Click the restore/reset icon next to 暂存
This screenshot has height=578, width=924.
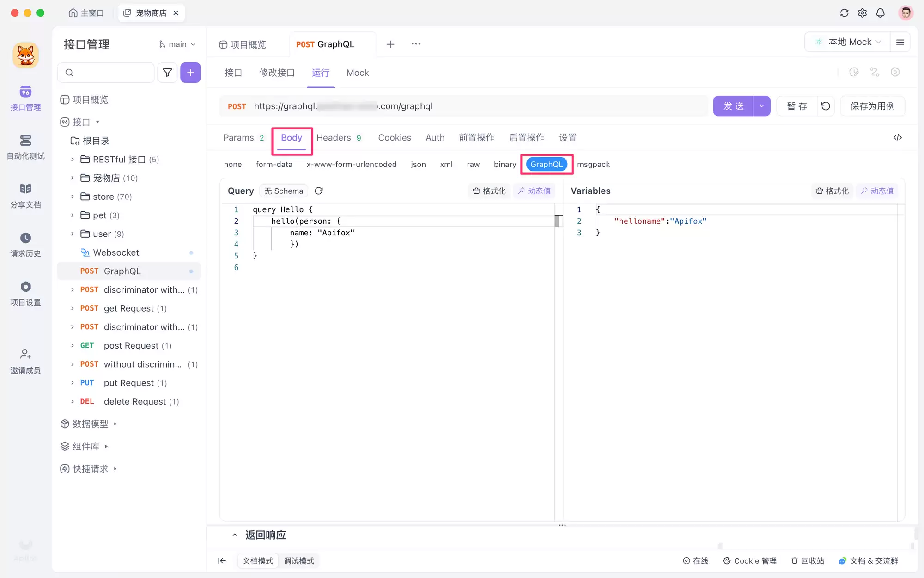(826, 106)
